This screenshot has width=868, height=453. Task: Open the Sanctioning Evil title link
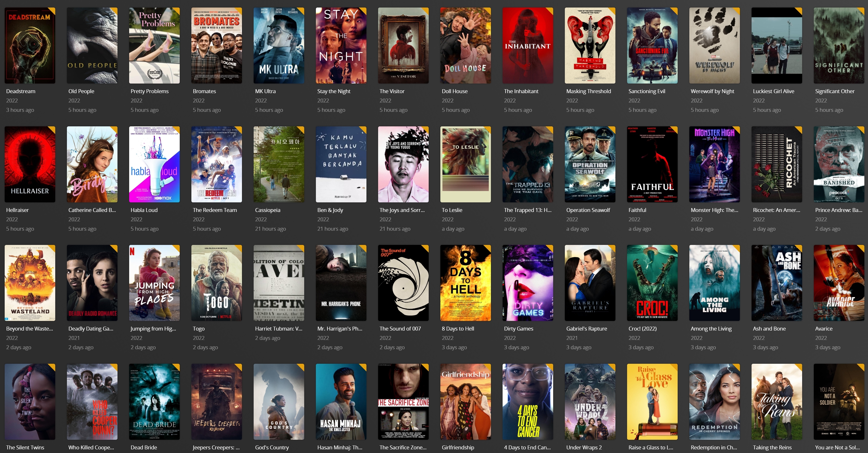(x=647, y=91)
